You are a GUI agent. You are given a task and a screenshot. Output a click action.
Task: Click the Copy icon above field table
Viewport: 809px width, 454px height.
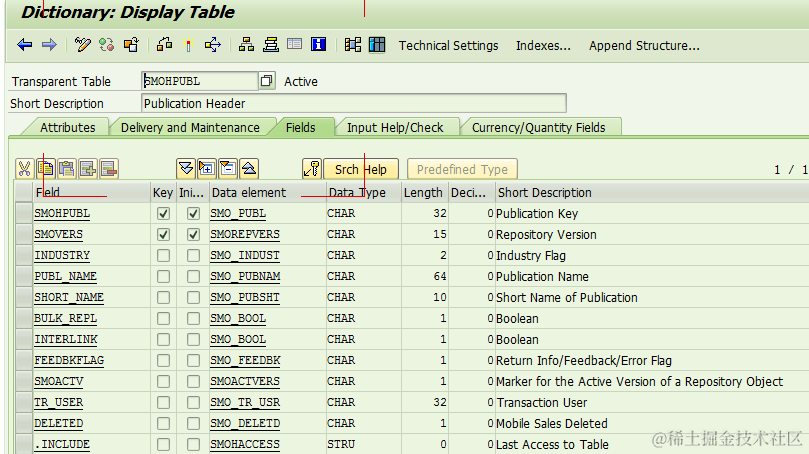(x=46, y=169)
